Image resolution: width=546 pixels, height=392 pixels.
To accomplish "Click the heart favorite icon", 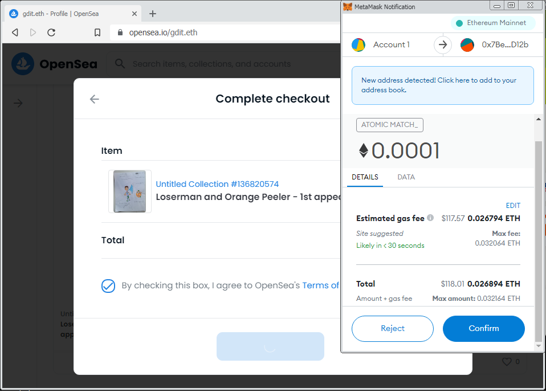I will point(507,362).
